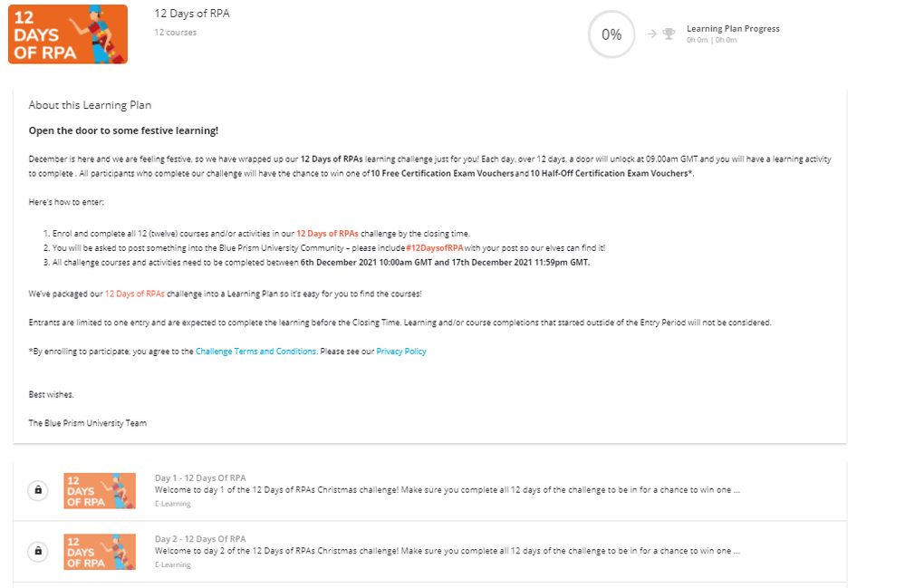Image resolution: width=905 pixels, height=588 pixels.
Task: Click the 12 courses count text
Action: pos(175,33)
